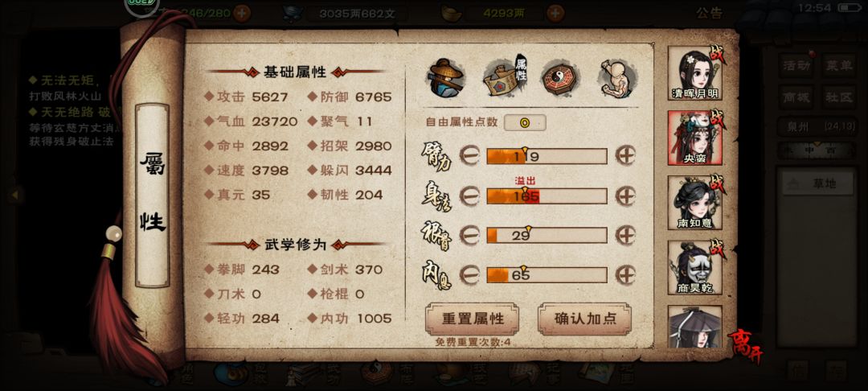Select character portrait 清晖月明
Viewport: 868px width, 391px height.
pyautogui.click(x=695, y=74)
